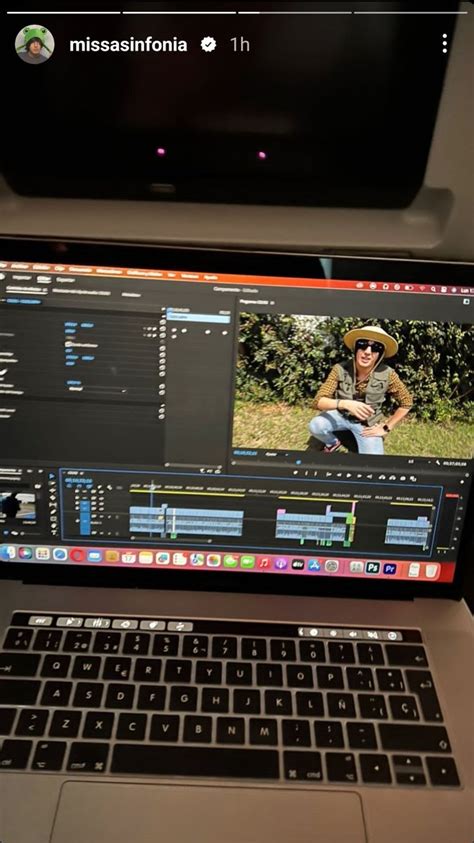Open the Clip menu in the menu bar
Image resolution: width=474 pixels, height=843 pixels.
[x=60, y=268]
